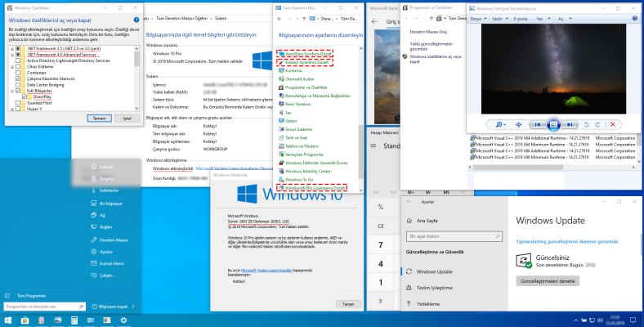Image resolution: width=644 pixels, height=327 pixels.
Task: Toggle DirectPlay checkbox
Action: [25, 97]
